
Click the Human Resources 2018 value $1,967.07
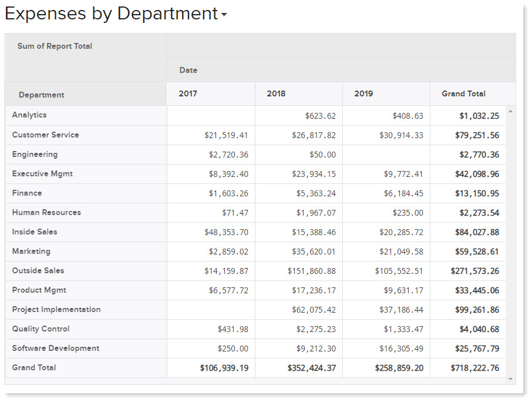(x=316, y=213)
